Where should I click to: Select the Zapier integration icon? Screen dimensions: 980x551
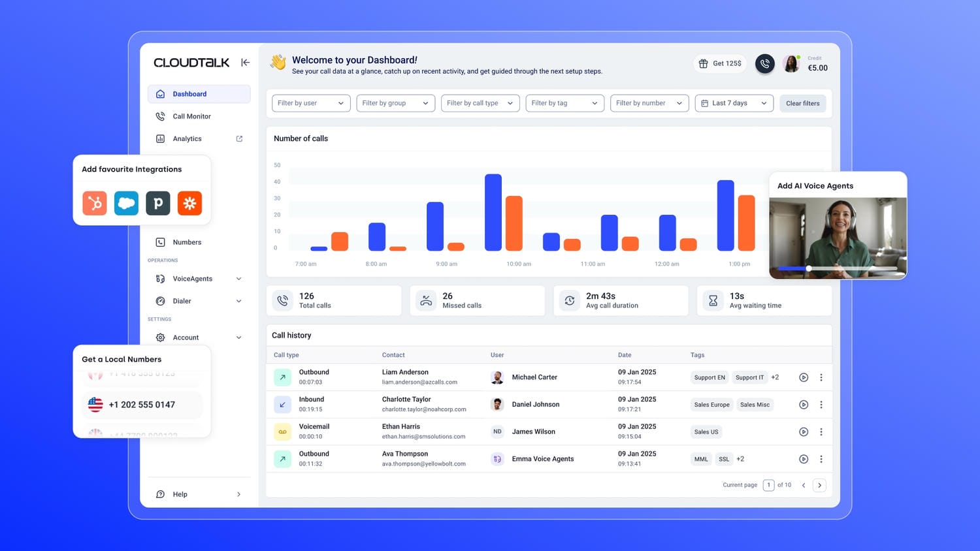click(189, 203)
